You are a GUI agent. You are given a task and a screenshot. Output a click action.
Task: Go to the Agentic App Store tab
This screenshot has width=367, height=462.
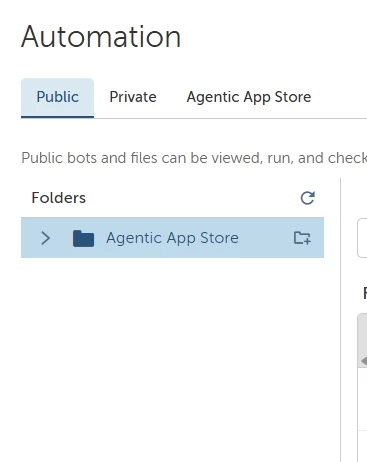tap(249, 97)
